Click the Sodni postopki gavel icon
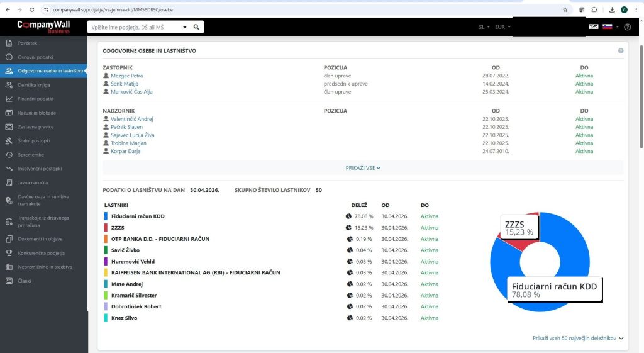 click(x=9, y=140)
